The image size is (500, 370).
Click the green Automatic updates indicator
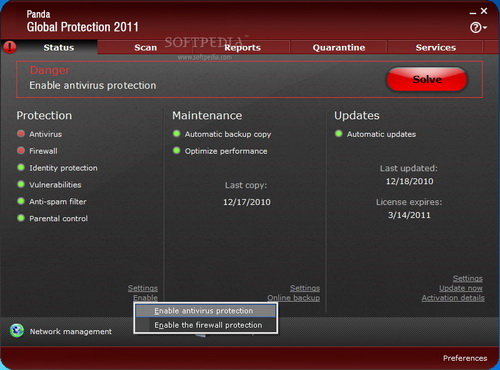(339, 134)
